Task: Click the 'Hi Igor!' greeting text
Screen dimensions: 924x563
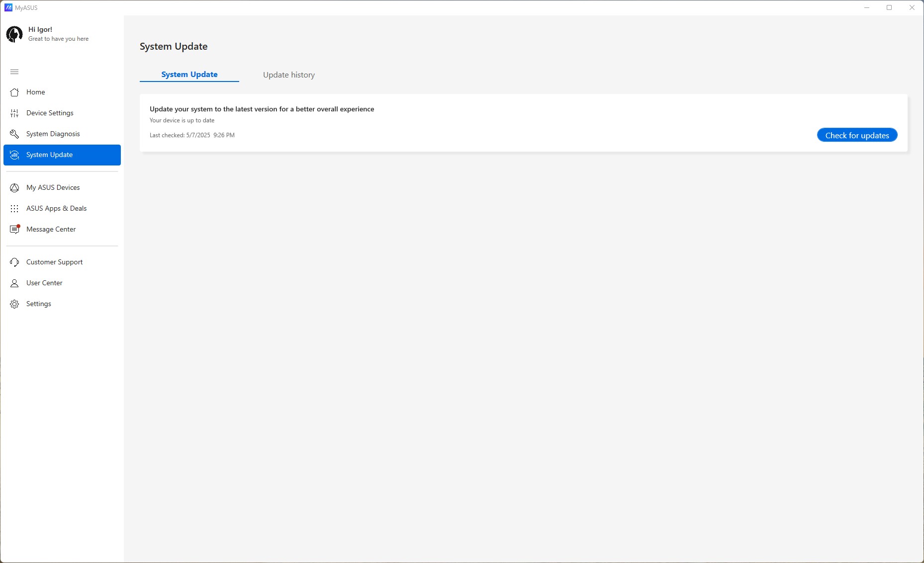Action: pyautogui.click(x=40, y=29)
